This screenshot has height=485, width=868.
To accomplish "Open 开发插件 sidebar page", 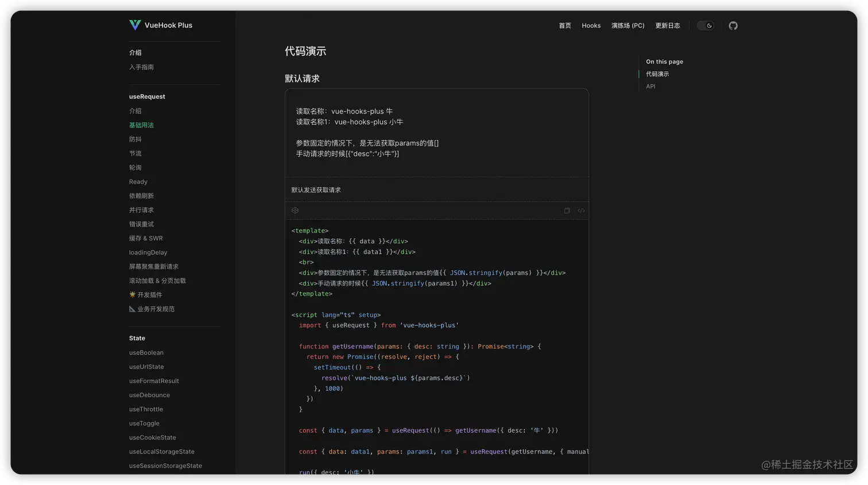I will pyautogui.click(x=146, y=295).
